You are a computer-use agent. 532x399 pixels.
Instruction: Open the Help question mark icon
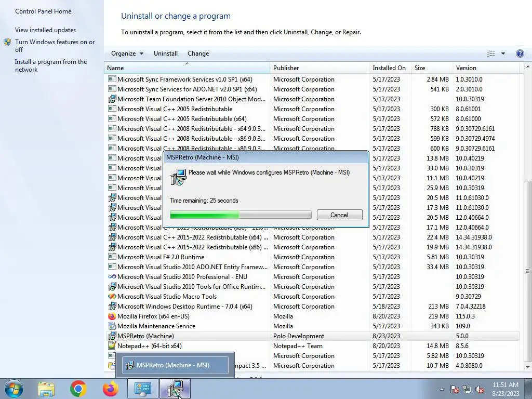click(x=520, y=54)
